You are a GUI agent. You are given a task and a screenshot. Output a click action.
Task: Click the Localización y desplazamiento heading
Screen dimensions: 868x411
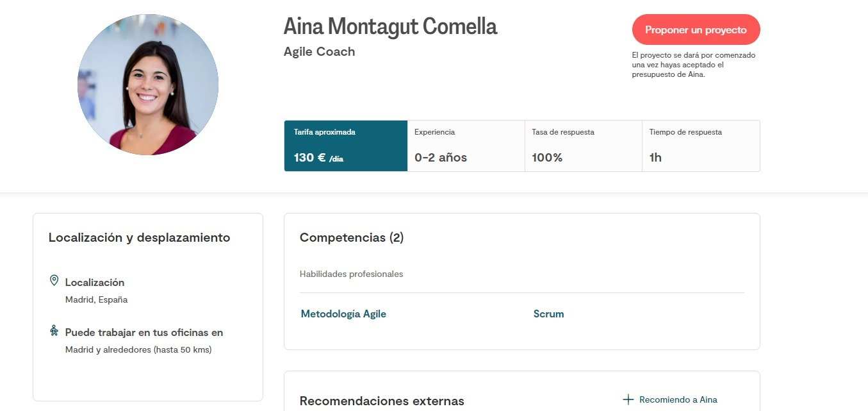(139, 238)
